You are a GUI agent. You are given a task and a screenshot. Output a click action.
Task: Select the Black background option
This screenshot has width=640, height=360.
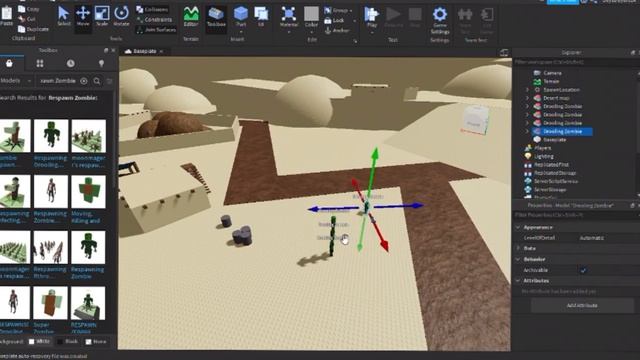[x=68, y=342]
